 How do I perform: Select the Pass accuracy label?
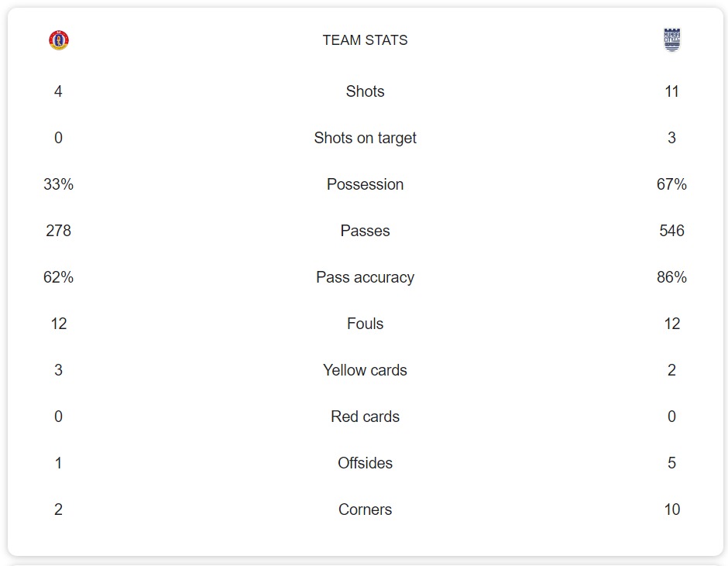[x=365, y=277]
